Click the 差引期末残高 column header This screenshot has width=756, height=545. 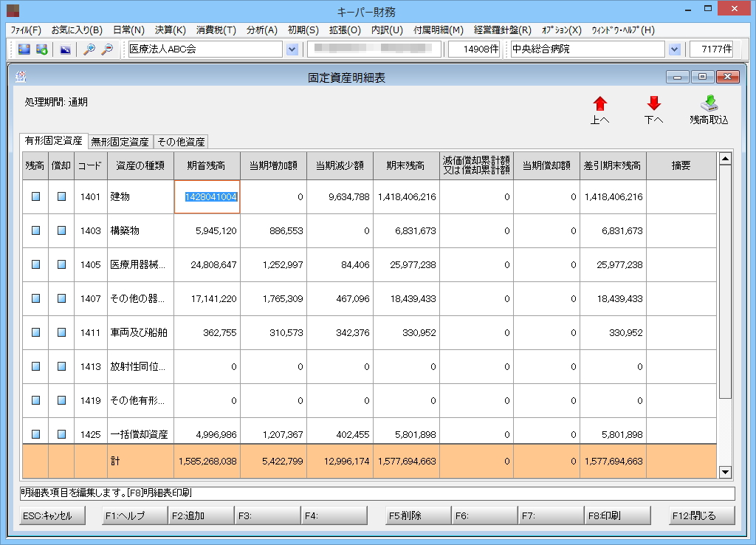613,166
